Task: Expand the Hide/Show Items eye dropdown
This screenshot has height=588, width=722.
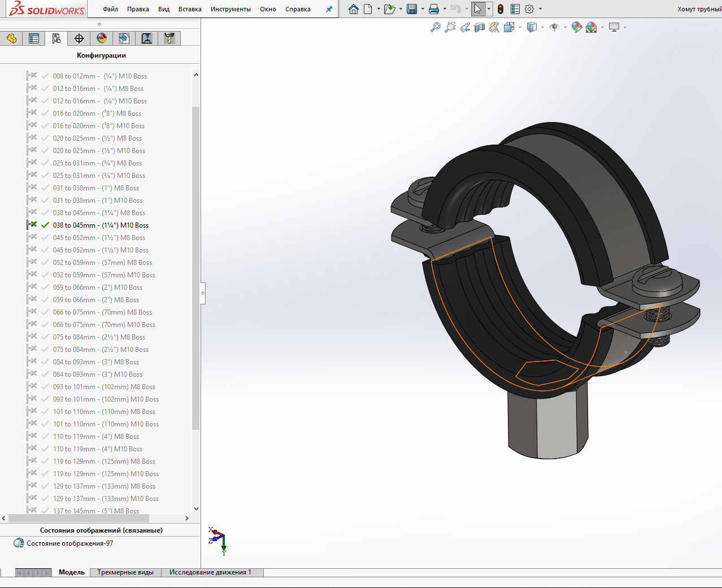Action: [x=565, y=27]
